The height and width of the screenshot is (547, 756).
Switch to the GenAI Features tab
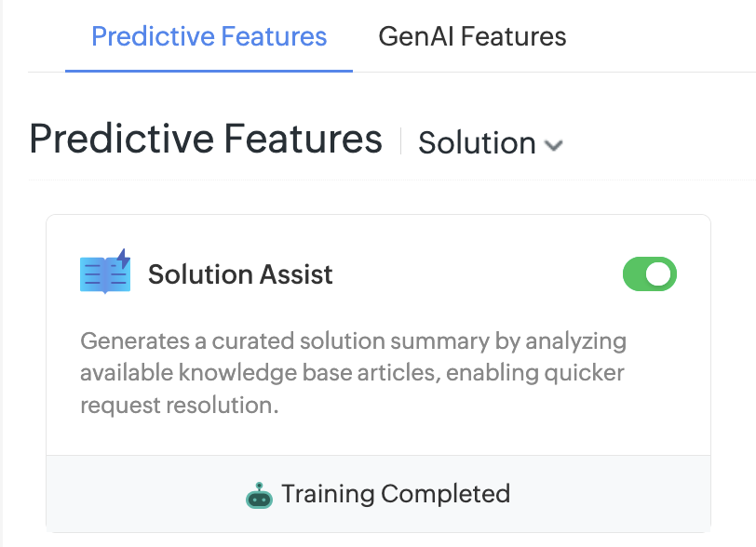point(472,37)
